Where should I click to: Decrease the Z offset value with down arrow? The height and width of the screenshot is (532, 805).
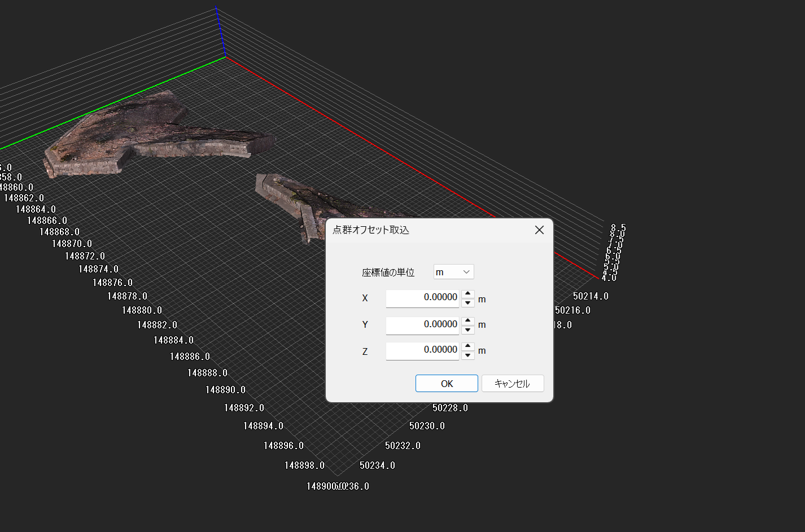[468, 355]
